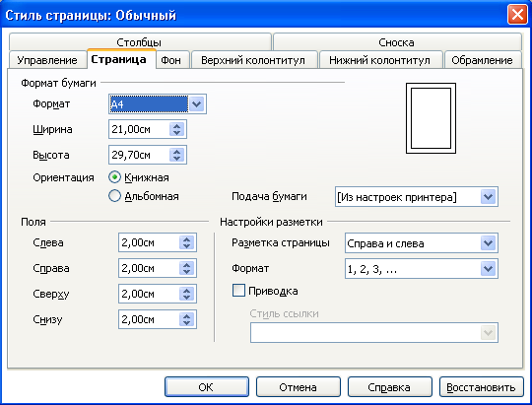Click the page preview thumbnail

pos(431,118)
